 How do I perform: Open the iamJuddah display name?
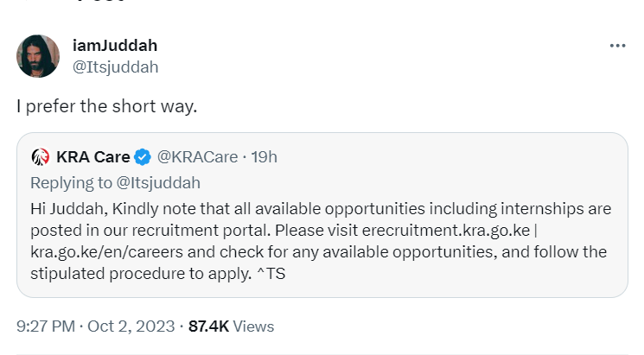[x=115, y=45]
